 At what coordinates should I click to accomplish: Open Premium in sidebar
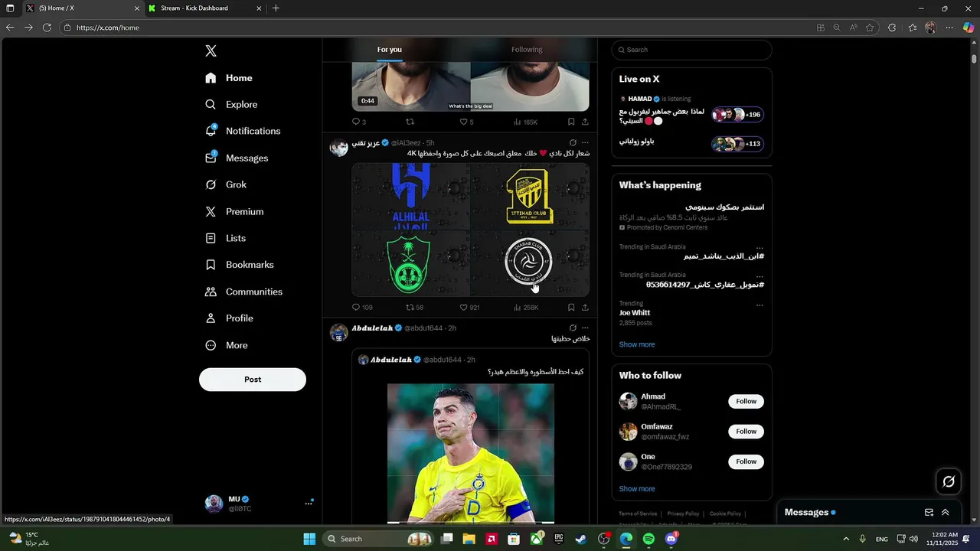pyautogui.click(x=234, y=211)
